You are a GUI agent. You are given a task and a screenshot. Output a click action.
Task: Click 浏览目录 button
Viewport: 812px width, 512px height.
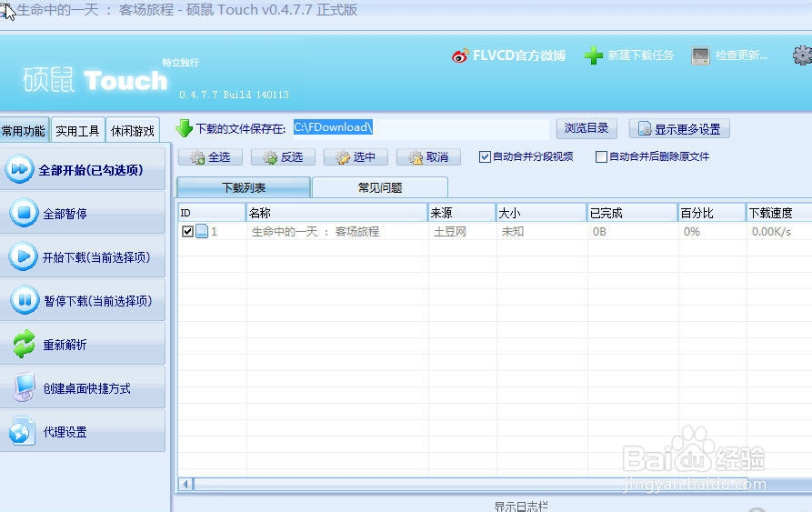(586, 128)
